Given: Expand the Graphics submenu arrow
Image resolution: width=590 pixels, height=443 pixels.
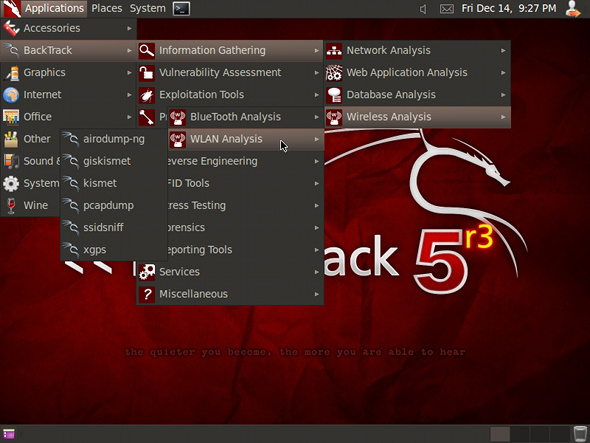Looking at the screenshot, I should (129, 73).
